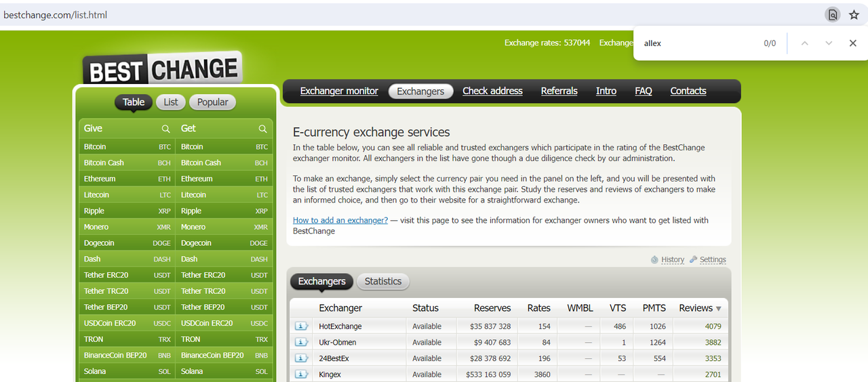This screenshot has width=868, height=382.
Task: Select TRON in the Get column
Action: (224, 339)
